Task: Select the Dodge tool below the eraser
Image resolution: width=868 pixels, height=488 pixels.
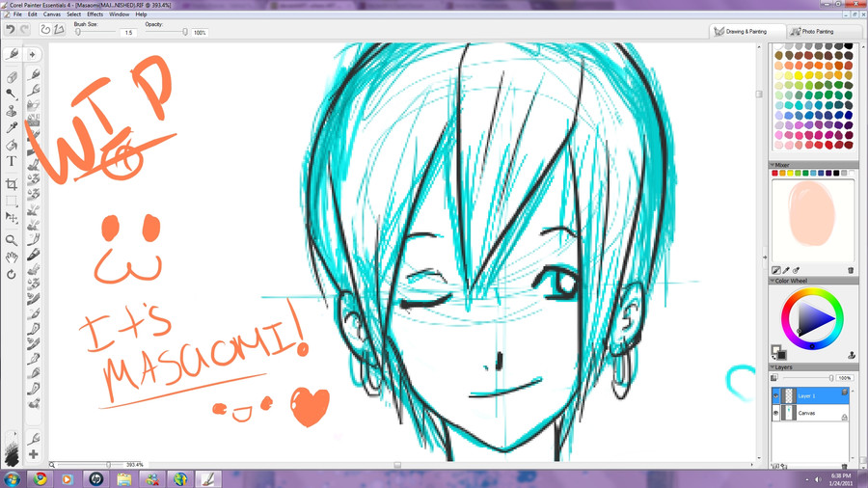Action: point(12,95)
